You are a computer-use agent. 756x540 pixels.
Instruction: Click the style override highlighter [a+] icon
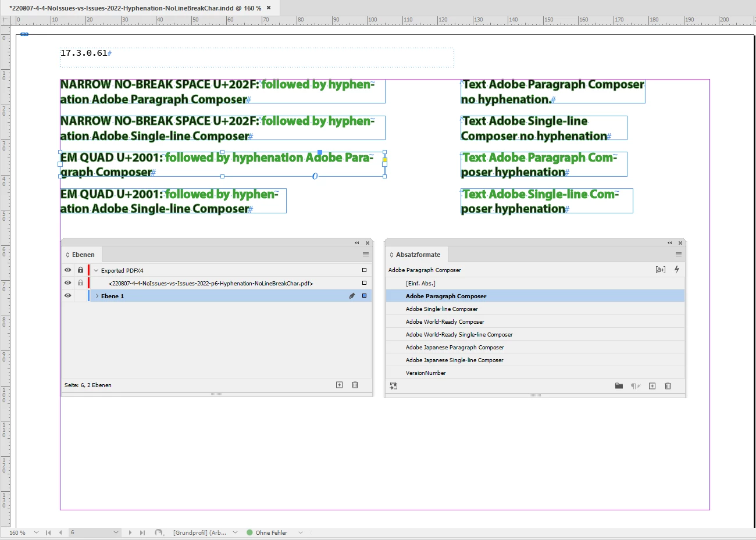click(x=661, y=270)
